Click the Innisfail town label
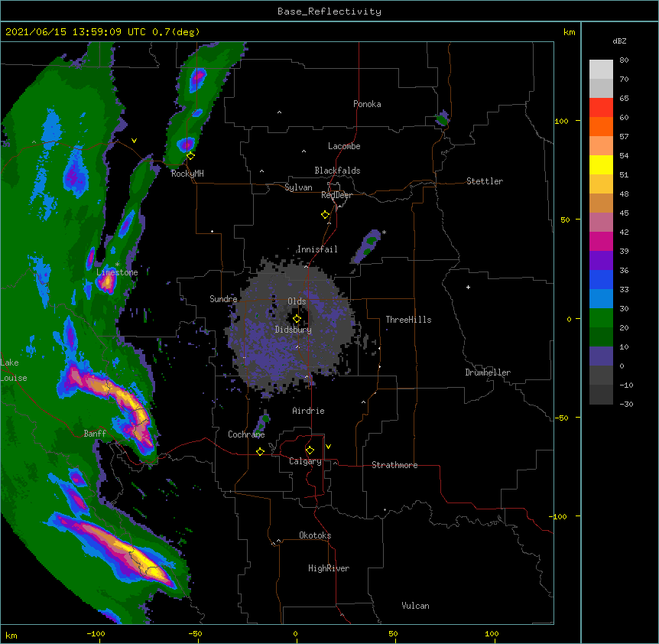This screenshot has width=659, height=644. pyautogui.click(x=317, y=249)
